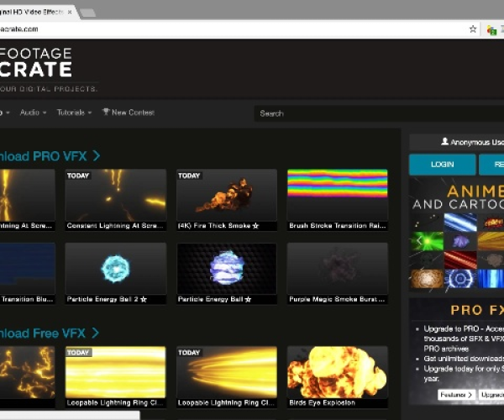
Task: Close the HD Video Effects browser tab
Action: pos(70,13)
